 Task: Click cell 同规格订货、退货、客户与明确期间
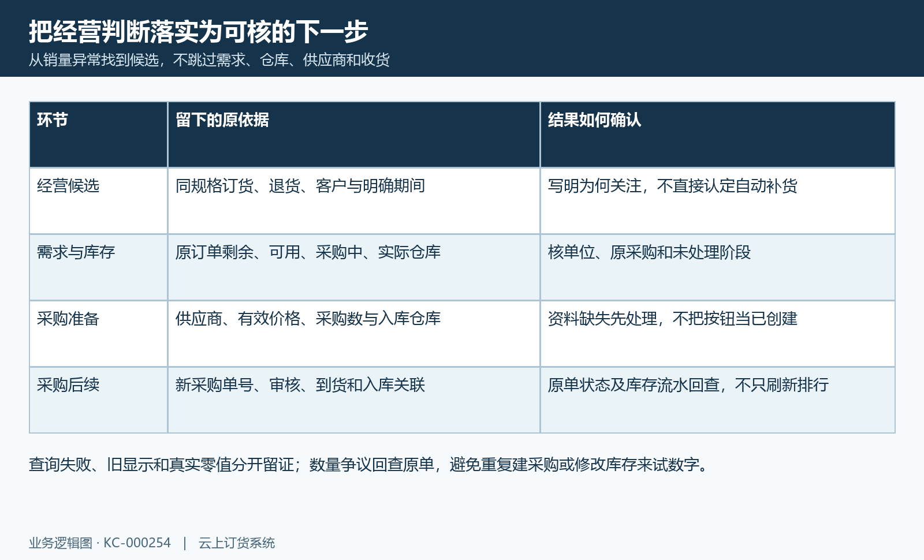[354, 201]
